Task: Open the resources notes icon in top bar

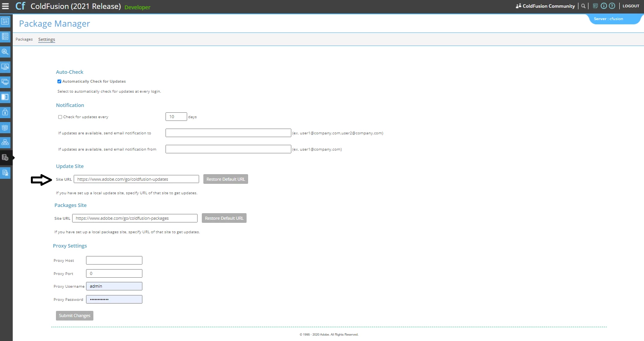Action: click(x=595, y=6)
